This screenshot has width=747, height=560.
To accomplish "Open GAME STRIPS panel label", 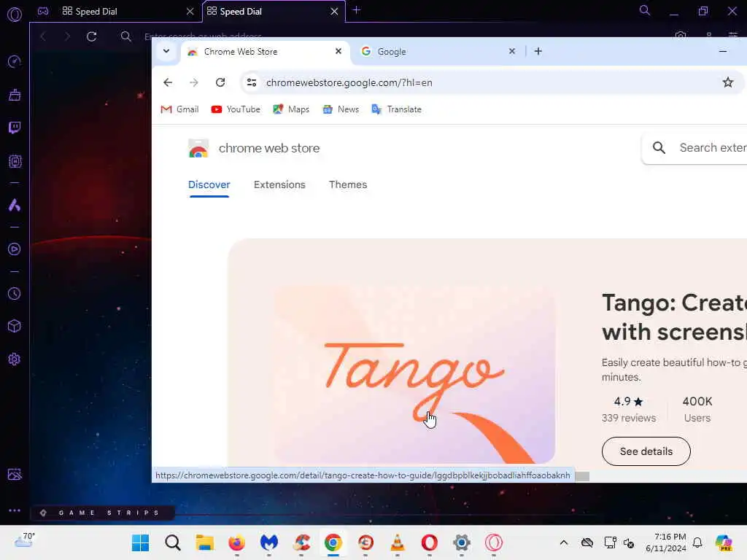I will (102, 513).
